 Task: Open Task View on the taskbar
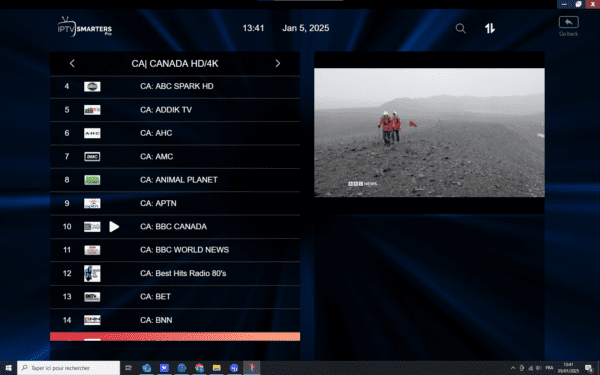tap(129, 368)
